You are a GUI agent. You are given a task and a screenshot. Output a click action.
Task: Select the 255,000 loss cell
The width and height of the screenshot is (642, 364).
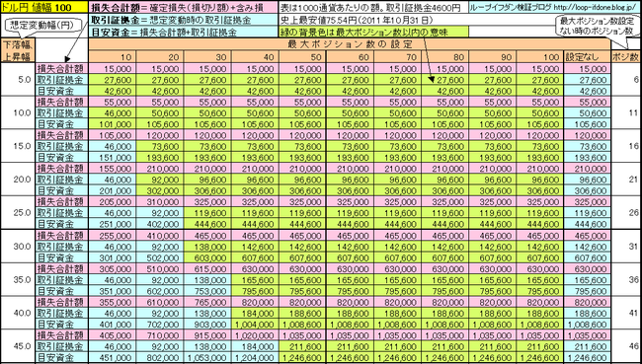(113, 235)
